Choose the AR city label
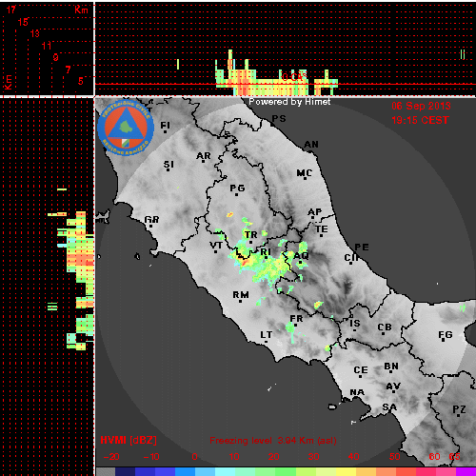 [x=203, y=156]
